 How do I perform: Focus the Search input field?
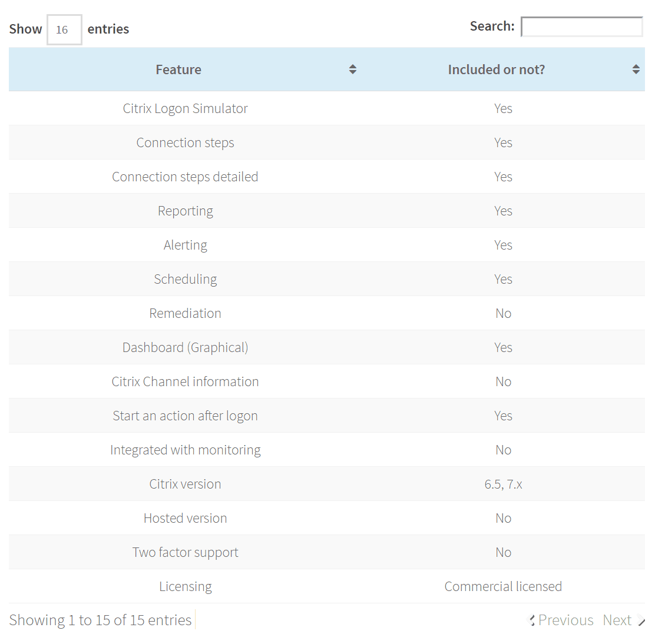582,26
